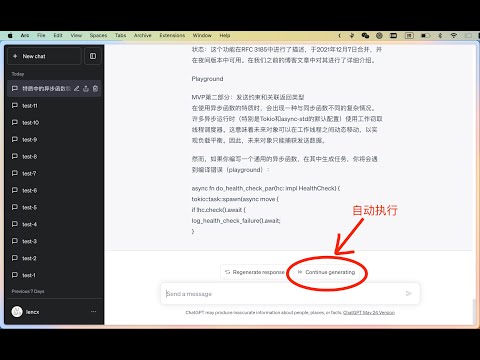Click the chat bubble icon beside test-1
Viewport: 480px width, 360px height.
point(15,275)
